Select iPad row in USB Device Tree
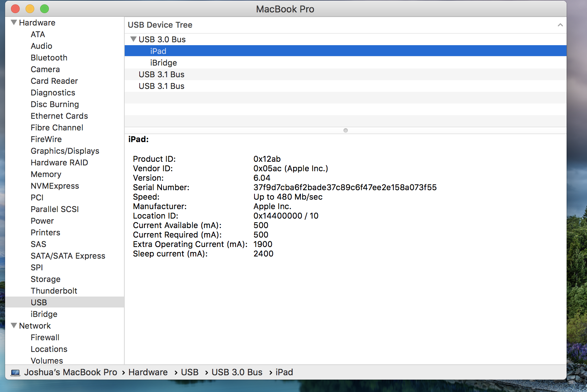The image size is (587, 392). click(x=346, y=51)
